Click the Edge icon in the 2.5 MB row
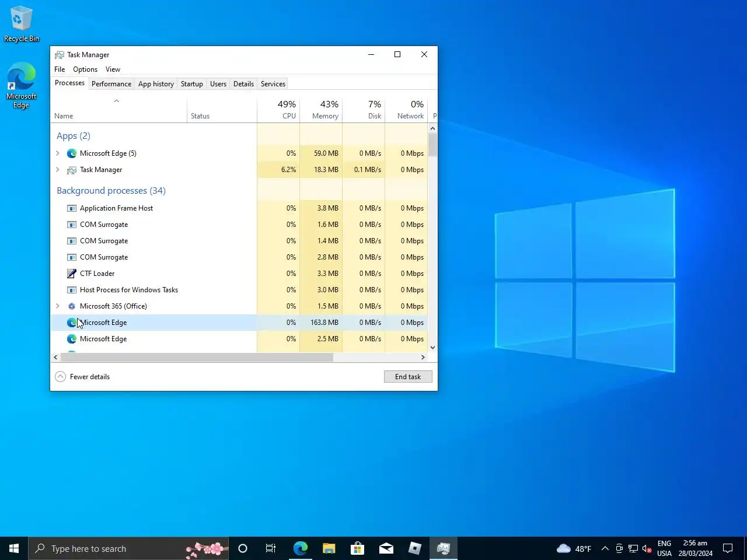Image resolution: width=747 pixels, height=560 pixels. (72, 339)
